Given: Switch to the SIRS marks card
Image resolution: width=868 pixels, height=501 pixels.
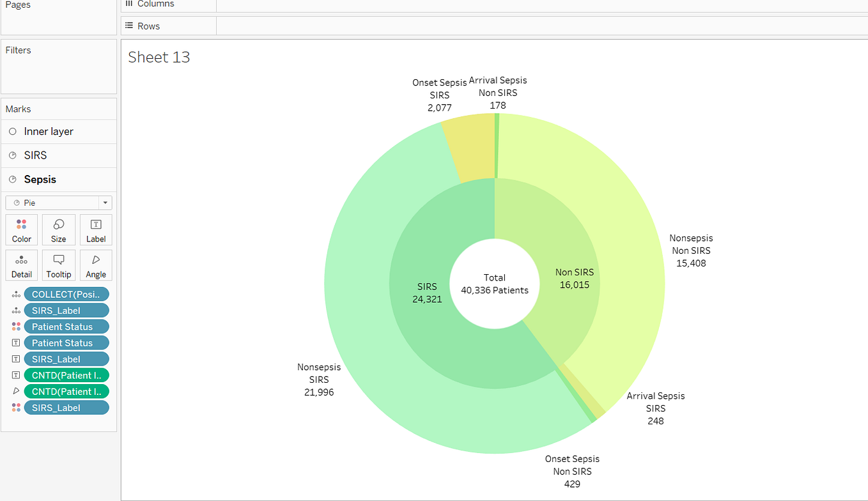Looking at the screenshot, I should click(35, 155).
